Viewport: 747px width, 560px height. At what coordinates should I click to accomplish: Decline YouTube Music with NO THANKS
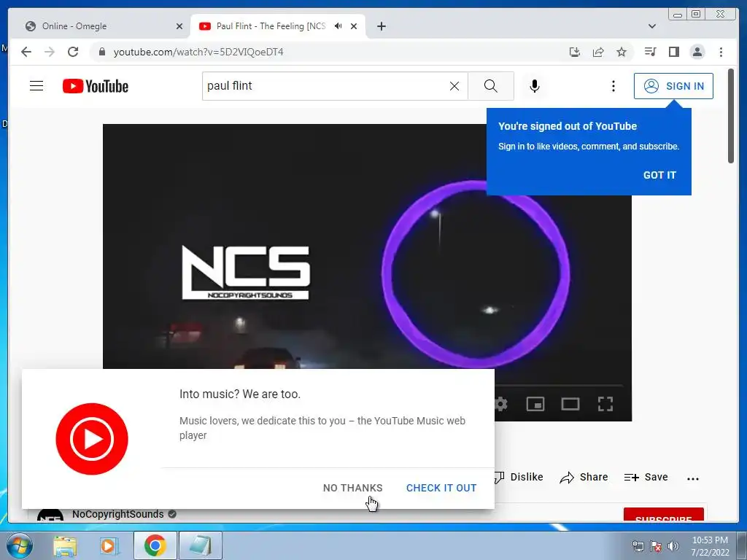point(352,488)
